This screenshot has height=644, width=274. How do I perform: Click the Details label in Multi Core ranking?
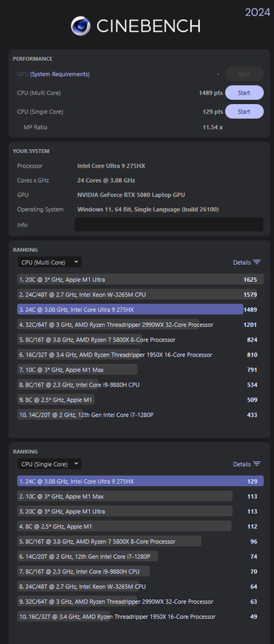click(242, 262)
